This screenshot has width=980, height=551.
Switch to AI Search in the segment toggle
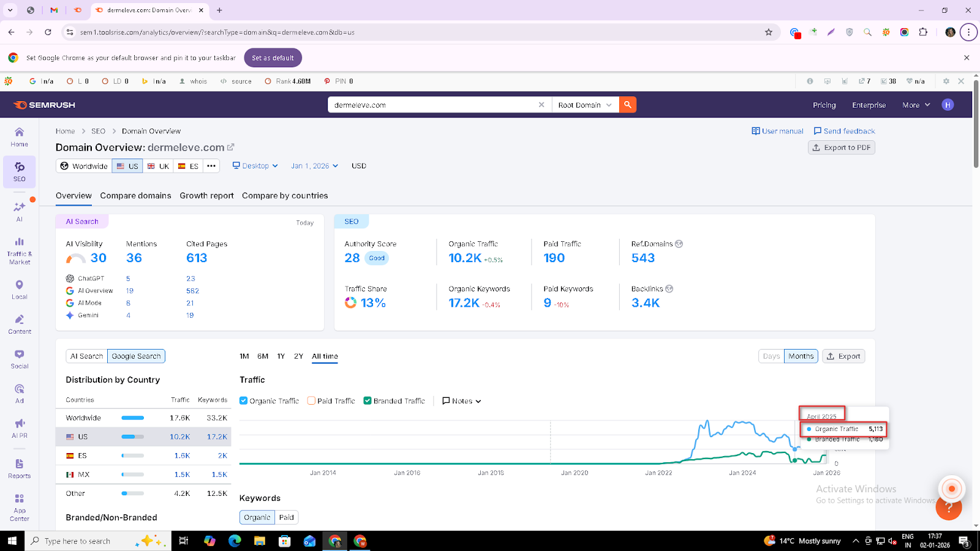86,356
